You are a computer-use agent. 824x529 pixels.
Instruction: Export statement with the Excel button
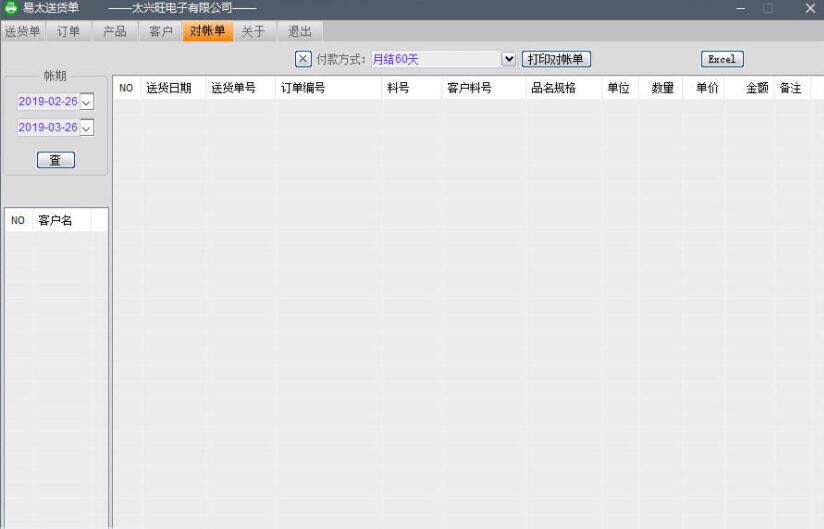point(722,59)
